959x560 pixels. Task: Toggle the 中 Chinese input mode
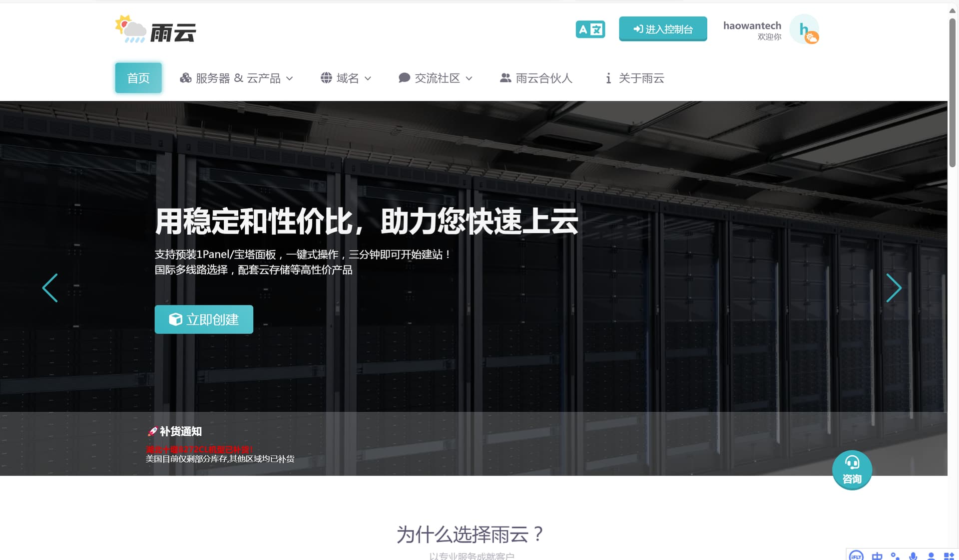(x=877, y=556)
